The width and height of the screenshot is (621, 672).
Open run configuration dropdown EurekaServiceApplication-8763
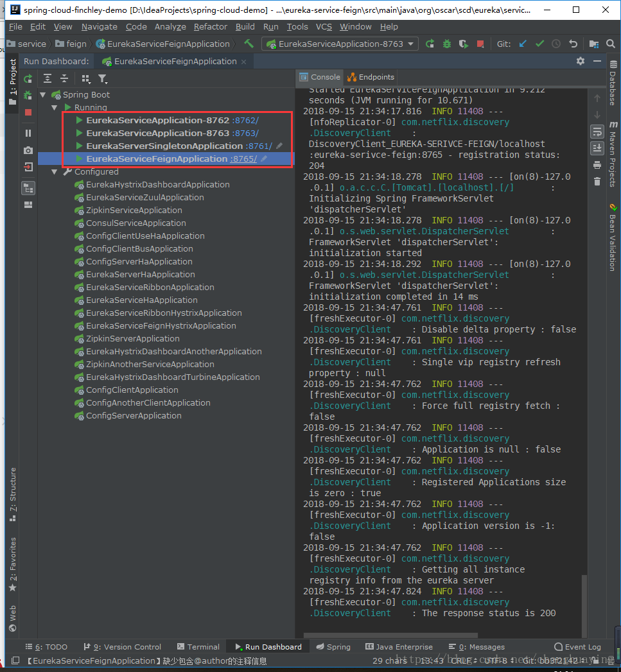(340, 44)
